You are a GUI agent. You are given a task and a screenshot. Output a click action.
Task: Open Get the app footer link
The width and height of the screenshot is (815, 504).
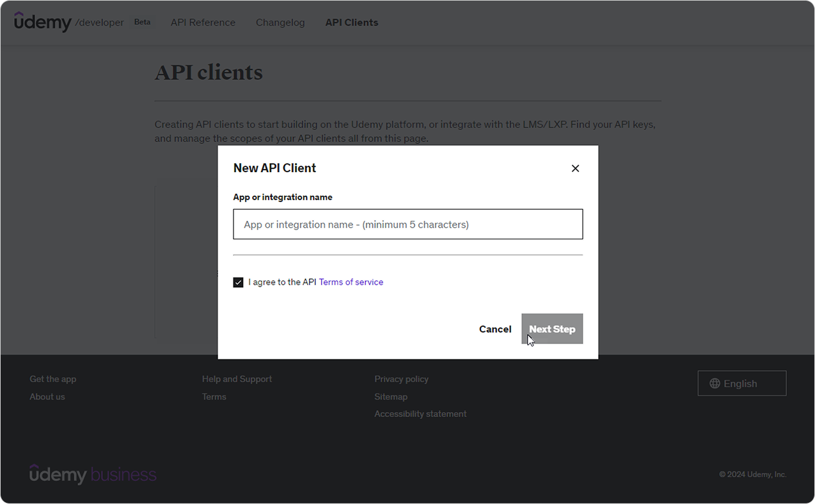[x=52, y=379]
